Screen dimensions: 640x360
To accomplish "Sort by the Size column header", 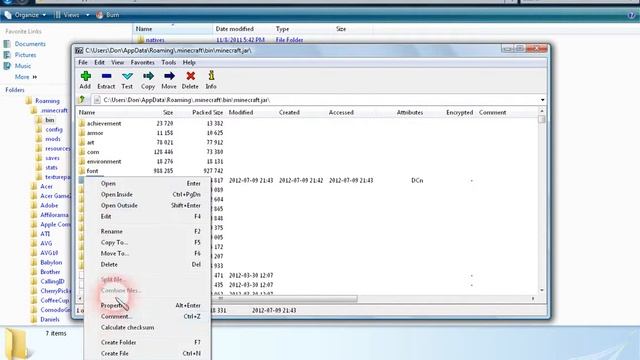I will tap(168, 112).
